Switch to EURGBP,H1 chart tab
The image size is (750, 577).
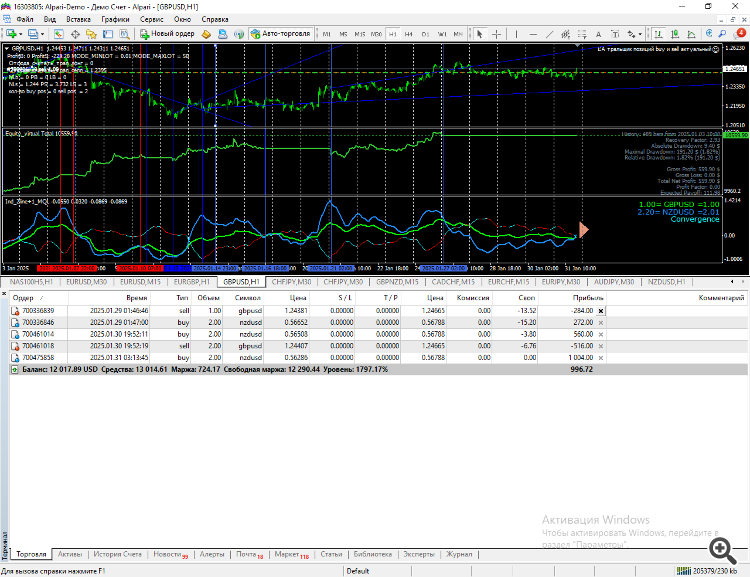point(192,282)
